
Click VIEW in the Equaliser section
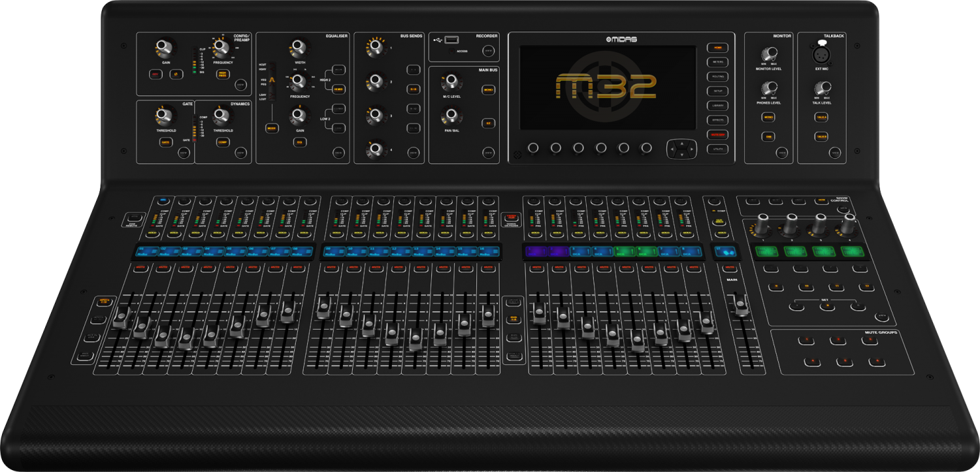(x=338, y=153)
